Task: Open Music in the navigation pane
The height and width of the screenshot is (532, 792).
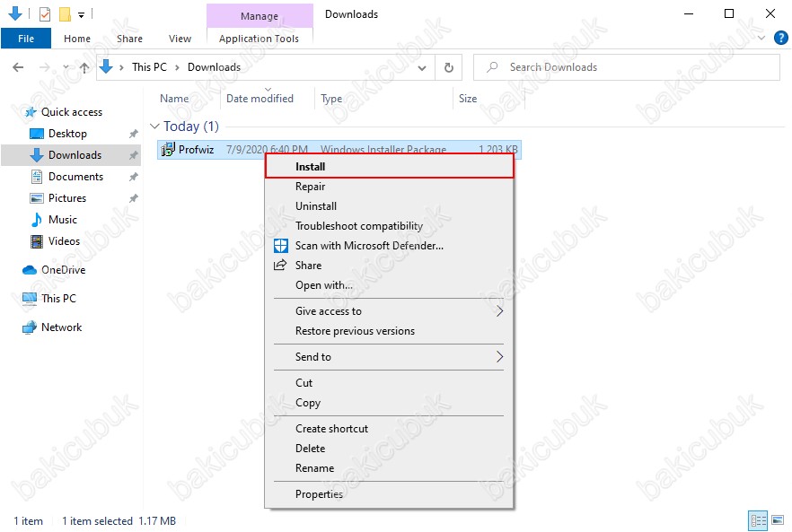Action: click(x=63, y=220)
